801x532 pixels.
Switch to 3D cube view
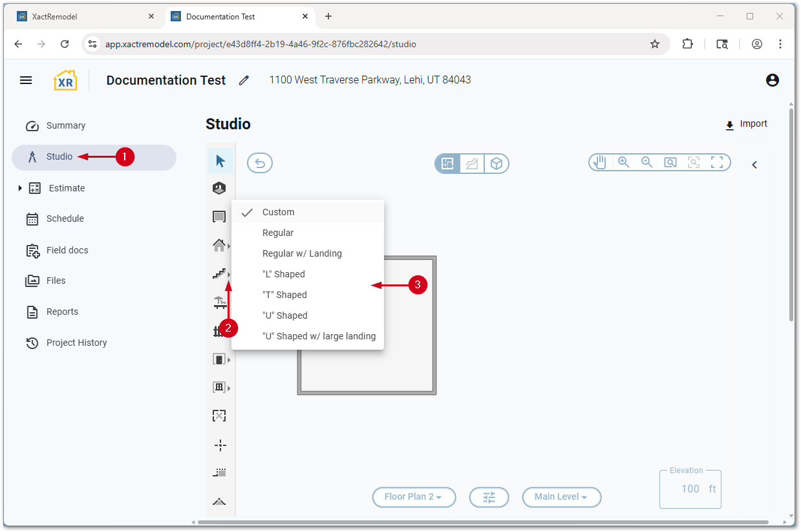click(x=496, y=164)
